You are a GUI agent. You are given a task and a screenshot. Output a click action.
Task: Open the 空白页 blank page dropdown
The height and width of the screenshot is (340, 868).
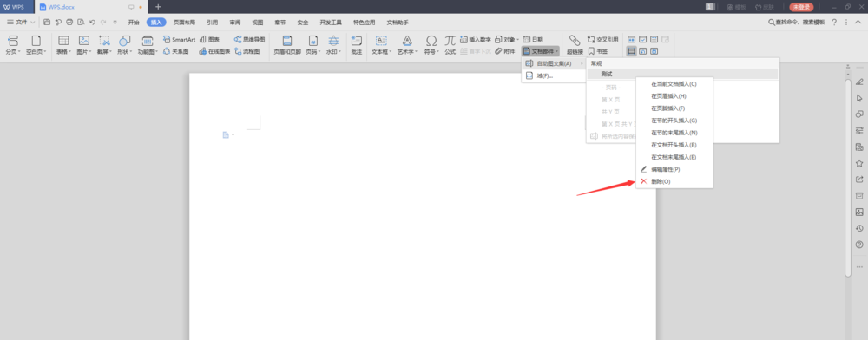click(36, 51)
